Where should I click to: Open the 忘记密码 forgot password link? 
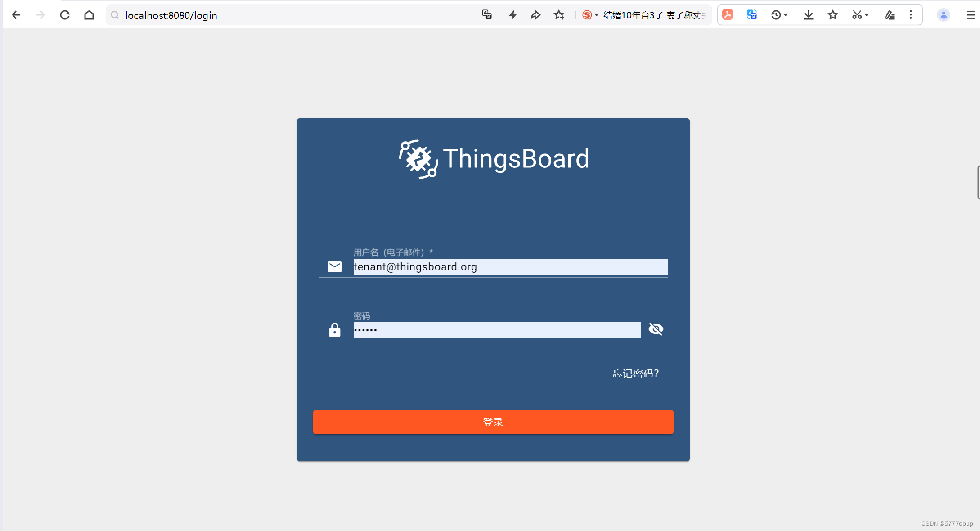pos(636,373)
